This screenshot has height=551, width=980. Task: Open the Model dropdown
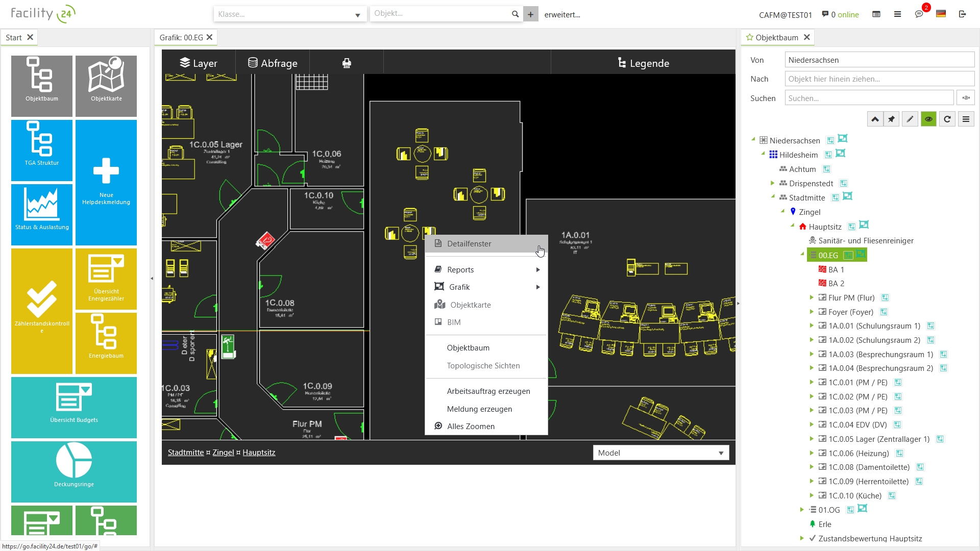coord(660,453)
